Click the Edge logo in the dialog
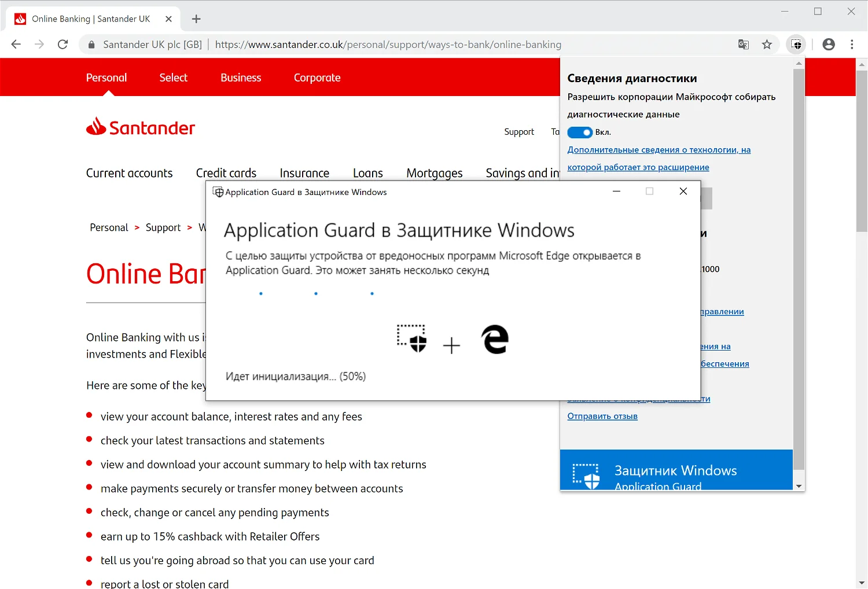Screen dimensions: 868x589 [x=495, y=339]
